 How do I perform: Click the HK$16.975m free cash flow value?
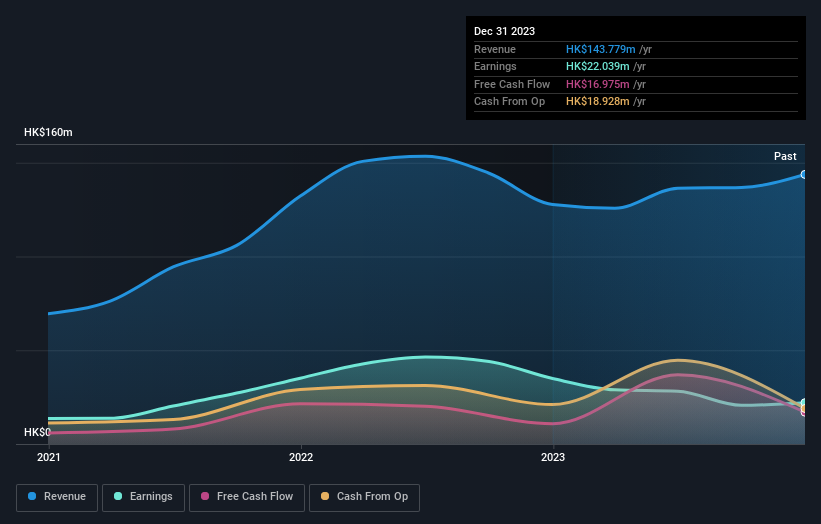click(x=597, y=84)
